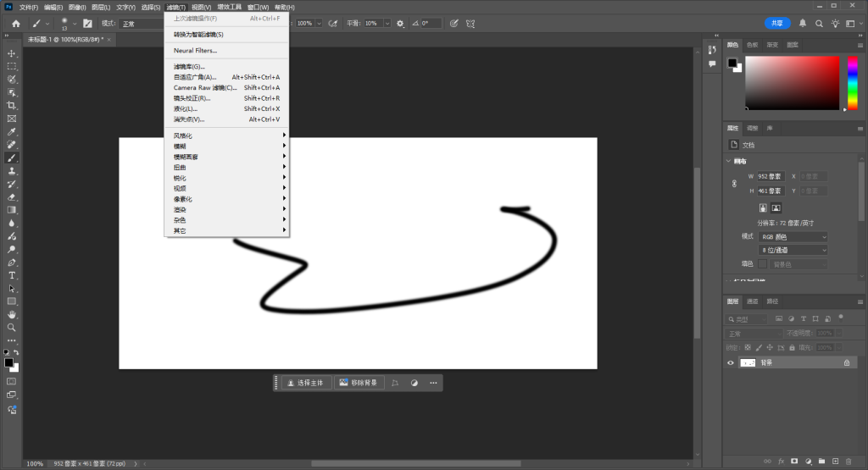
Task: Choose Neural Filters... from the filter menu
Action: point(195,51)
